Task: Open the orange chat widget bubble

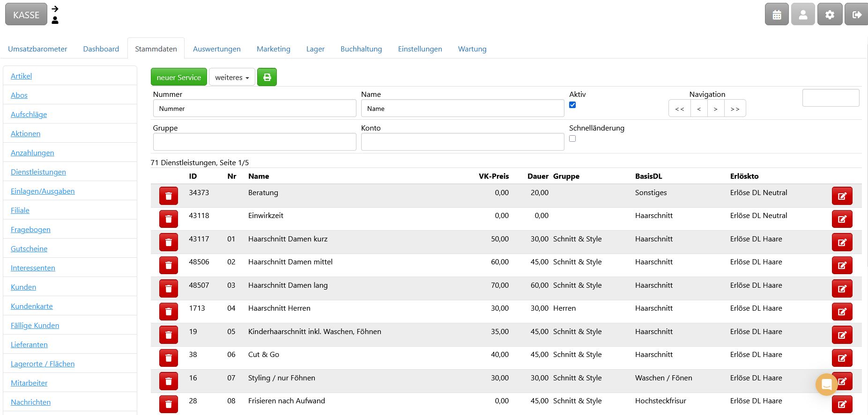Action: (826, 385)
